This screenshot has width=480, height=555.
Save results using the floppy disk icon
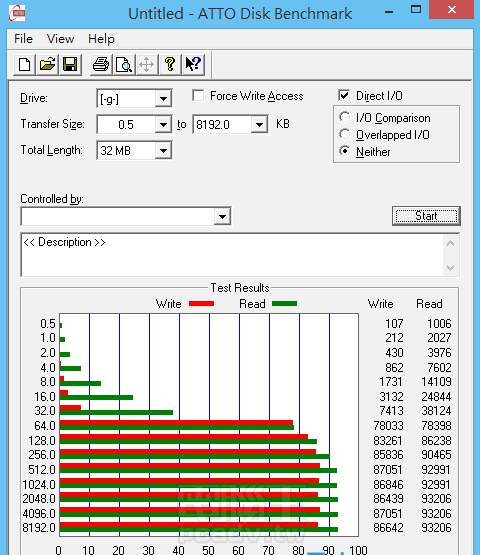click(x=70, y=65)
